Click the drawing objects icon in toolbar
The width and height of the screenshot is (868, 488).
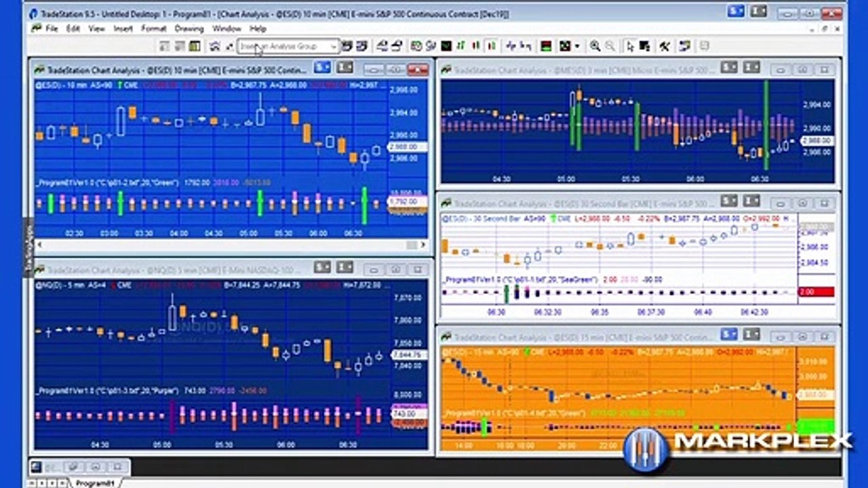point(565,46)
